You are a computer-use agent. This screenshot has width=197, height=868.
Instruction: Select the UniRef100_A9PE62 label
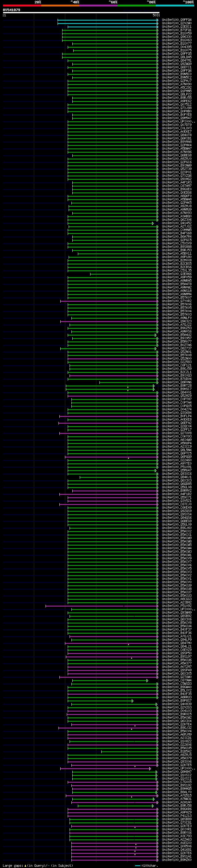point(176,101)
